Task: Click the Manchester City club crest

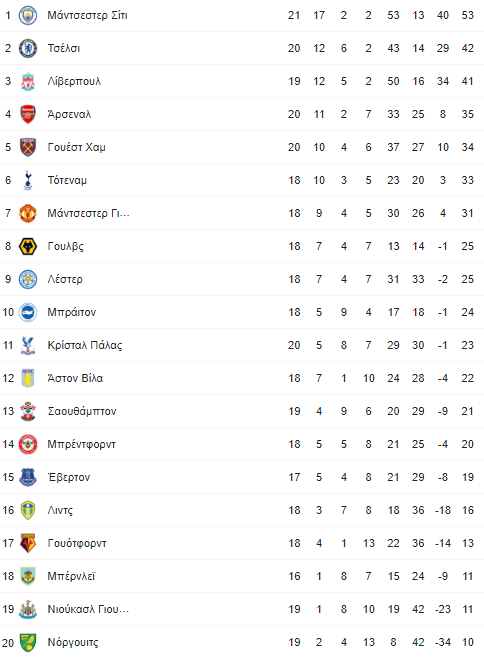Action: (x=28, y=15)
